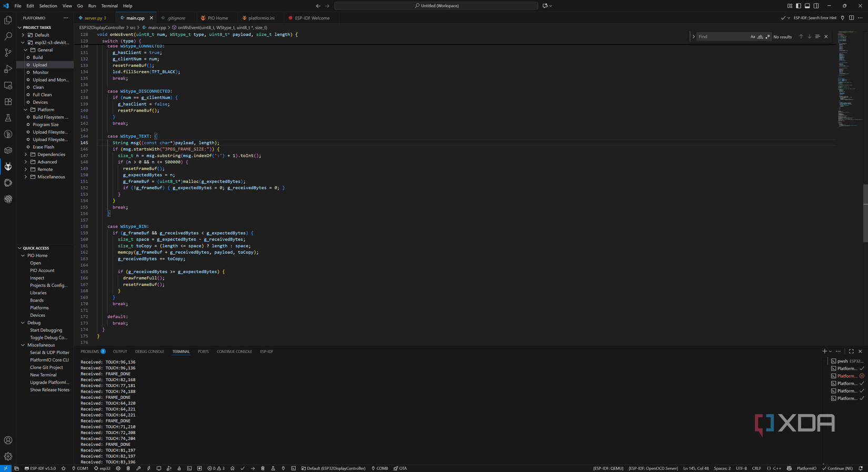Run the Upload and Monitor project task
Screen dimensions: 868x472
51,80
